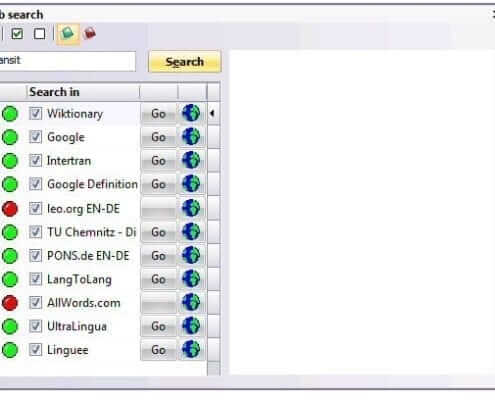The image size is (495, 400).
Task: Click the 'Search in' column header
Action: 83,92
